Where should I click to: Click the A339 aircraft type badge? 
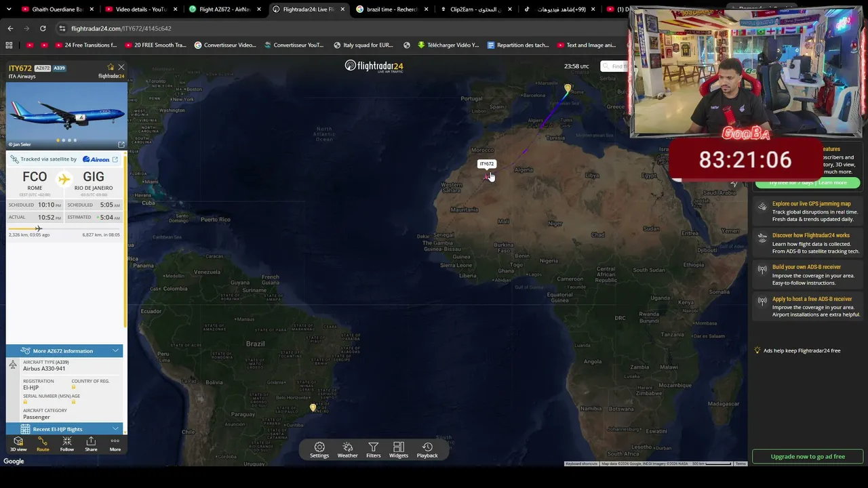click(x=60, y=68)
